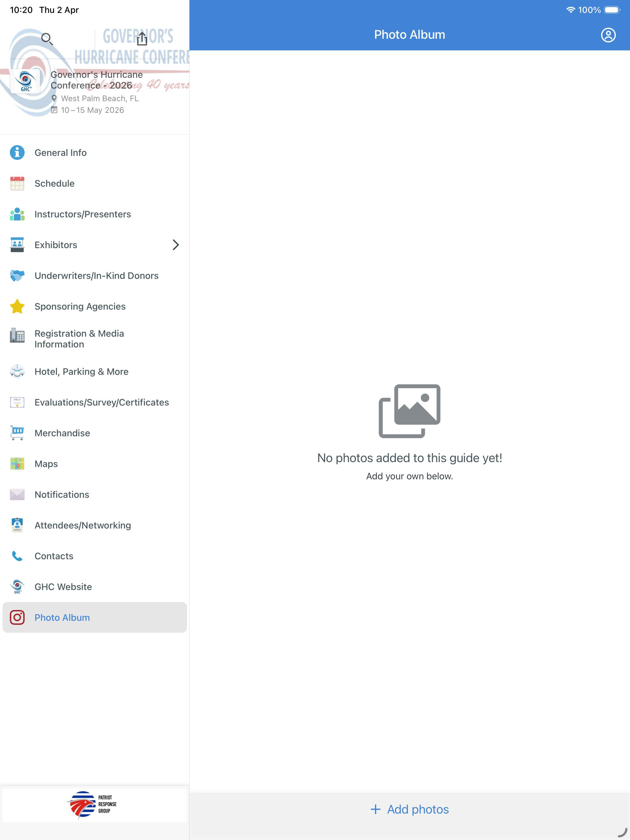Tap the battery indicator in status bar
Screen dimensions: 630x840
point(612,10)
